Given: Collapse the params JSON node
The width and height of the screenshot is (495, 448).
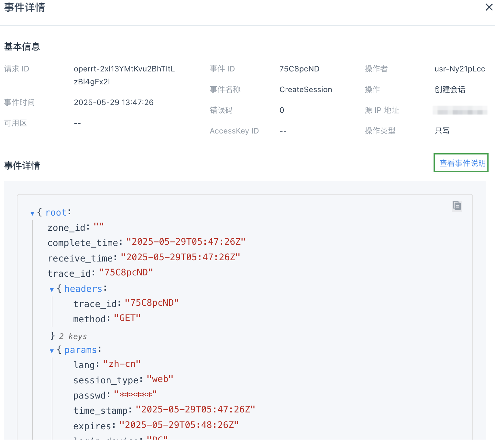Looking at the screenshot, I should point(52,351).
